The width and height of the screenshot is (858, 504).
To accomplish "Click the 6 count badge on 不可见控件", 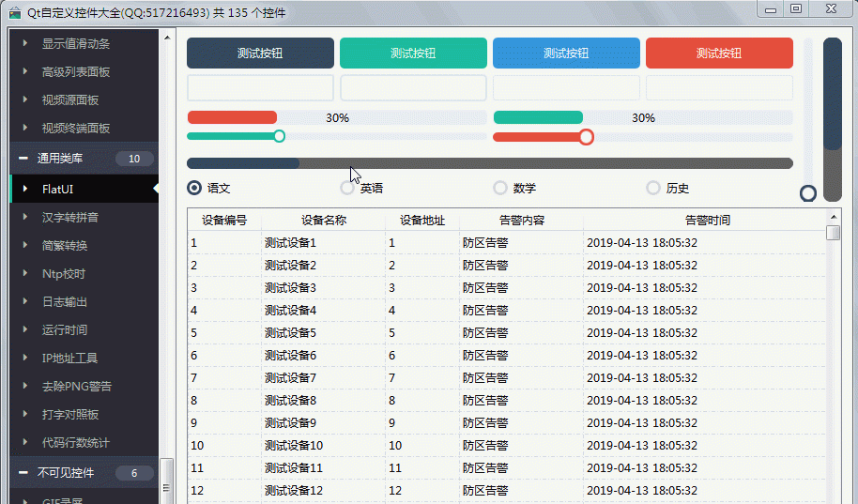I will (134, 473).
